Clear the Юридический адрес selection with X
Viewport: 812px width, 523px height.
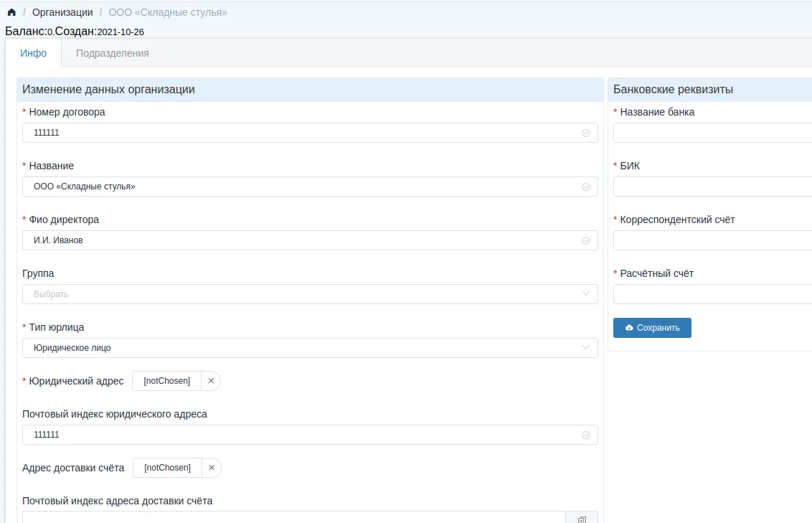click(x=211, y=381)
